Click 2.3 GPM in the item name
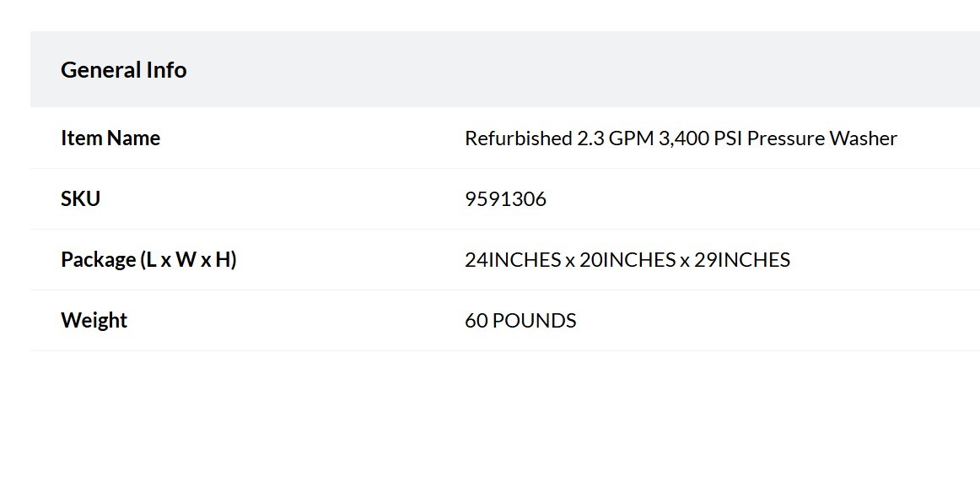 coord(616,138)
